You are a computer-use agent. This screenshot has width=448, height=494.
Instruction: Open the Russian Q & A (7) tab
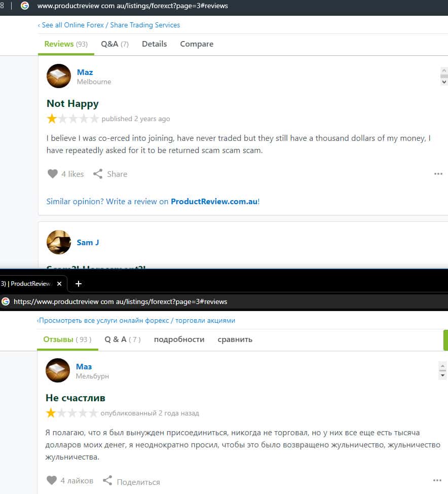click(123, 339)
